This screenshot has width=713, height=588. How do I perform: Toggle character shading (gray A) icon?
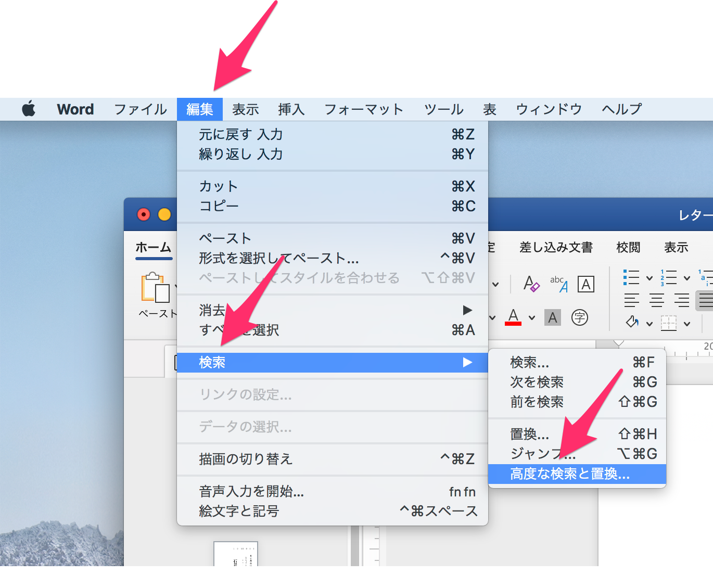point(553,317)
